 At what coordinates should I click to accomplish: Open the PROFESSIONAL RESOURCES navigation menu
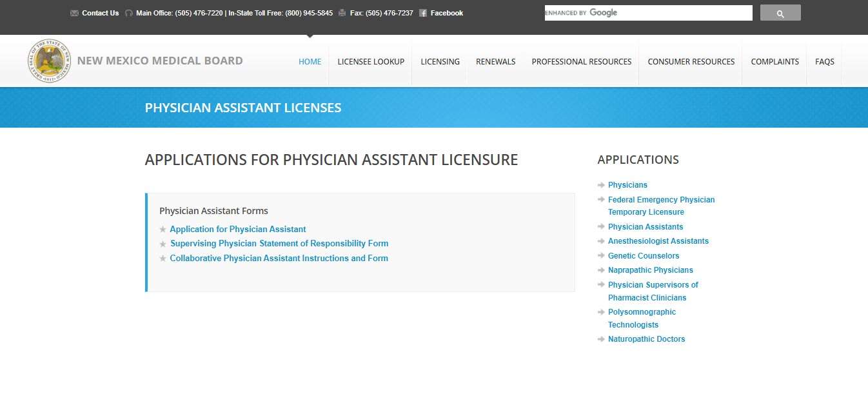581,61
